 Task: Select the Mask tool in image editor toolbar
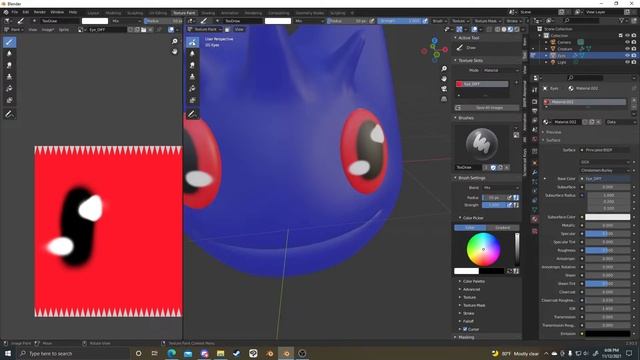[9, 100]
